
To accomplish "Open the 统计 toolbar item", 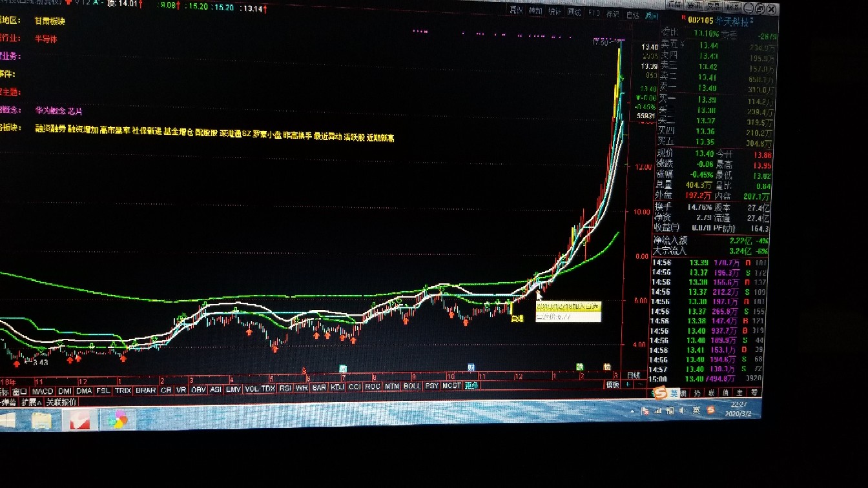I will pyautogui.click(x=555, y=11).
